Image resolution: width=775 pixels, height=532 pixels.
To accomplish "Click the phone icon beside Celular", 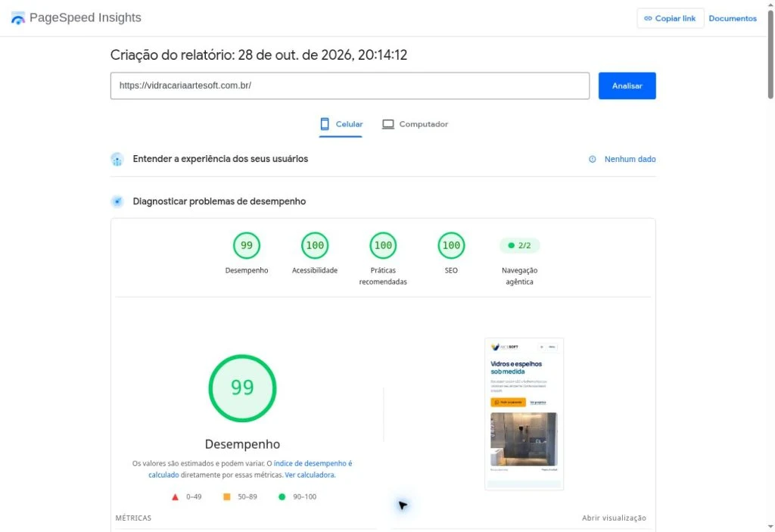I will 325,124.
